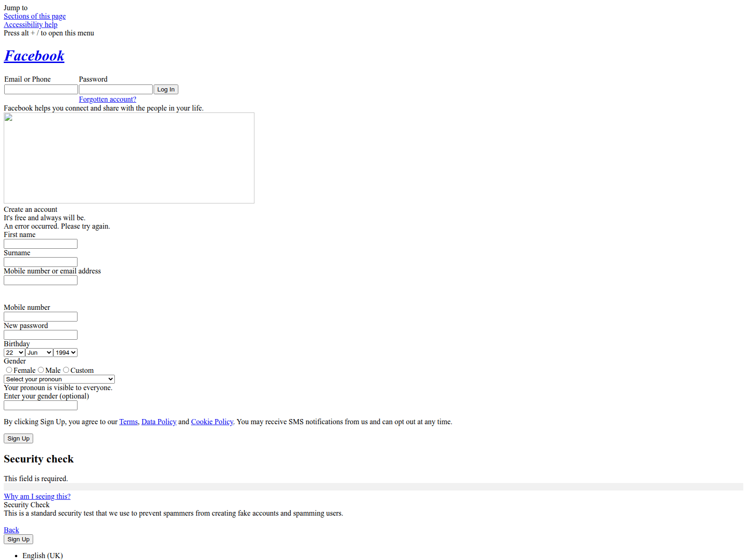The image size is (747, 560).
Task: Go to the Facebook heading link
Action: click(x=34, y=56)
